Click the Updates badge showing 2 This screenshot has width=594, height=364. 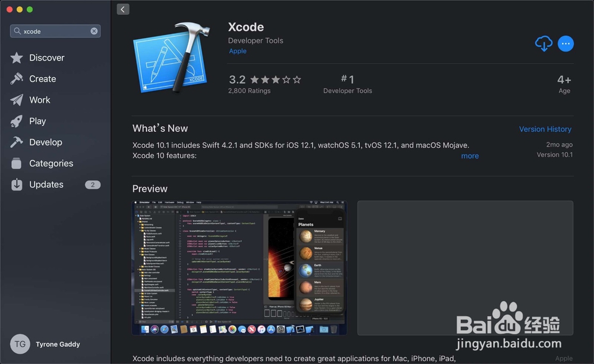pyautogui.click(x=93, y=185)
